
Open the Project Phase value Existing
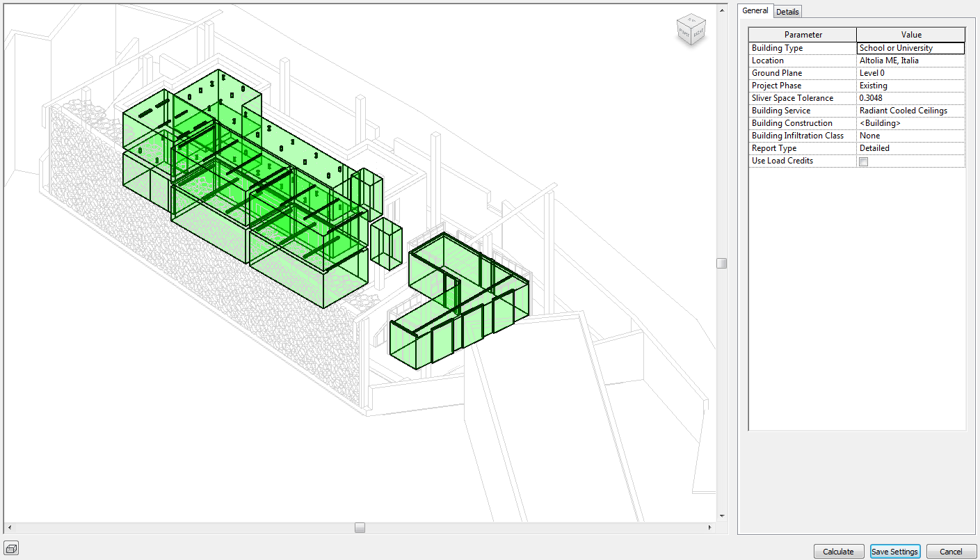(910, 86)
